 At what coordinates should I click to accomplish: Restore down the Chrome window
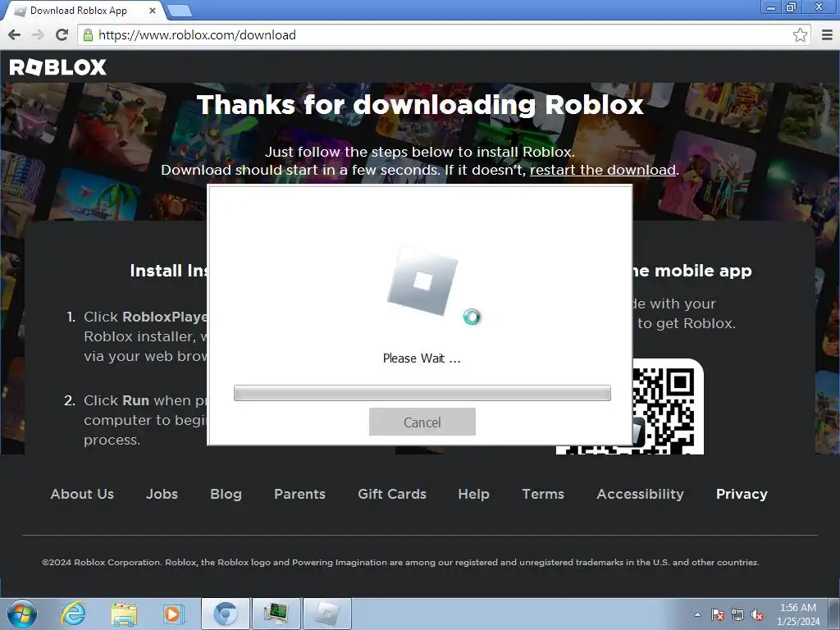[x=791, y=7]
